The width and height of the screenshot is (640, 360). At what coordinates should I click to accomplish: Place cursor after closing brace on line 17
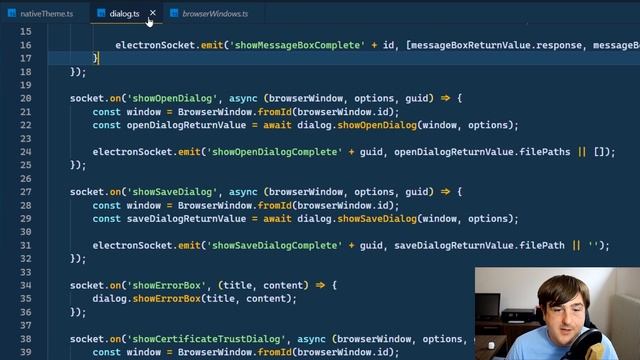tap(98, 58)
